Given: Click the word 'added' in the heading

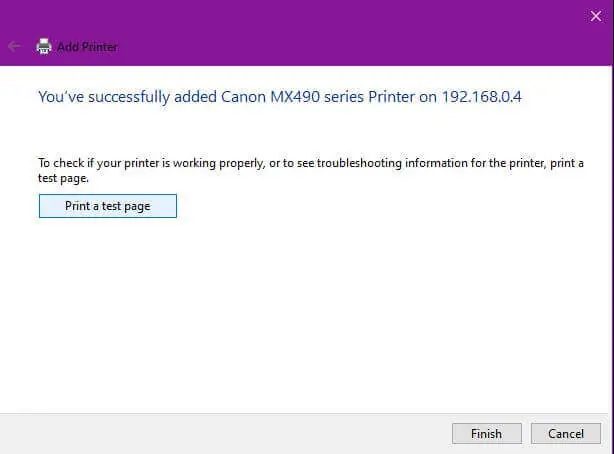Looking at the screenshot, I should point(195,97).
